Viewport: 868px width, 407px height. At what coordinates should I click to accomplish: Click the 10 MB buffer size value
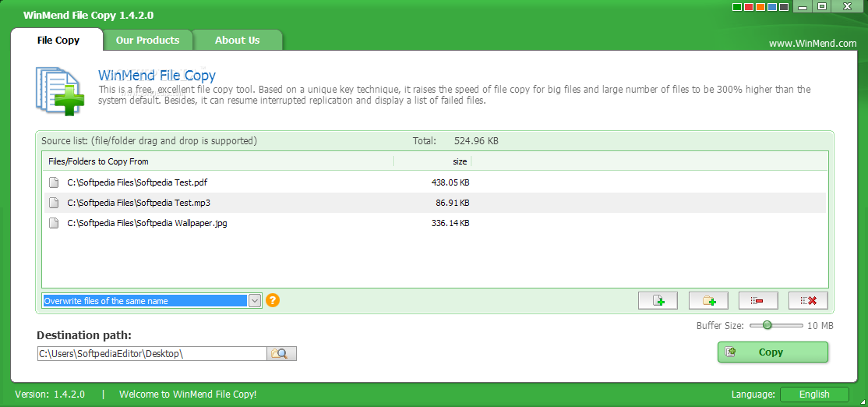tap(820, 326)
